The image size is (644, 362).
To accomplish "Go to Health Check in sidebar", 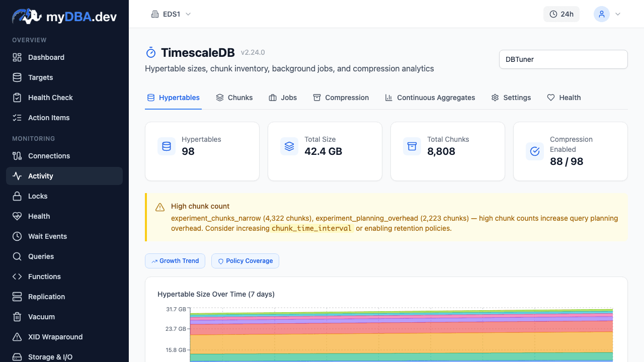I will point(50,98).
